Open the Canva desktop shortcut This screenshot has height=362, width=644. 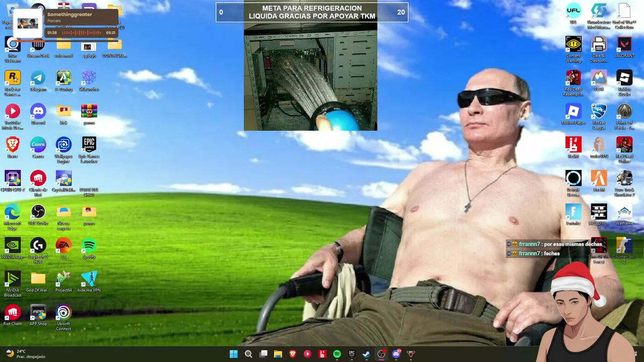pos(38,148)
